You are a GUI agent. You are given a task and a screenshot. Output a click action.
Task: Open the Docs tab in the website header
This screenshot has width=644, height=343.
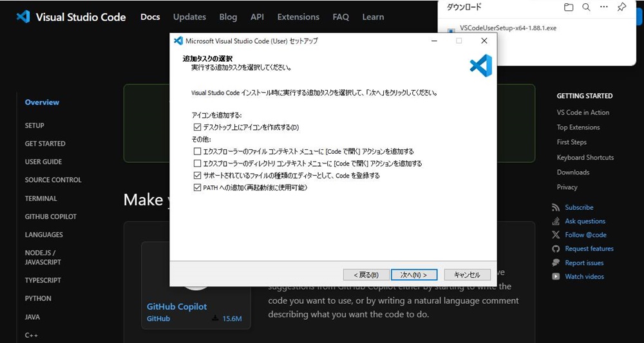[150, 17]
